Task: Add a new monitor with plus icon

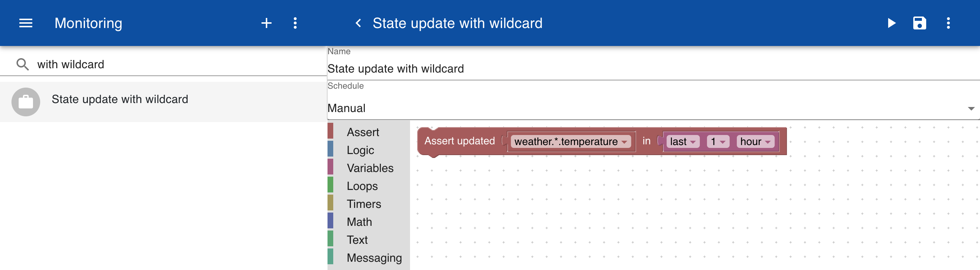Action: click(266, 23)
